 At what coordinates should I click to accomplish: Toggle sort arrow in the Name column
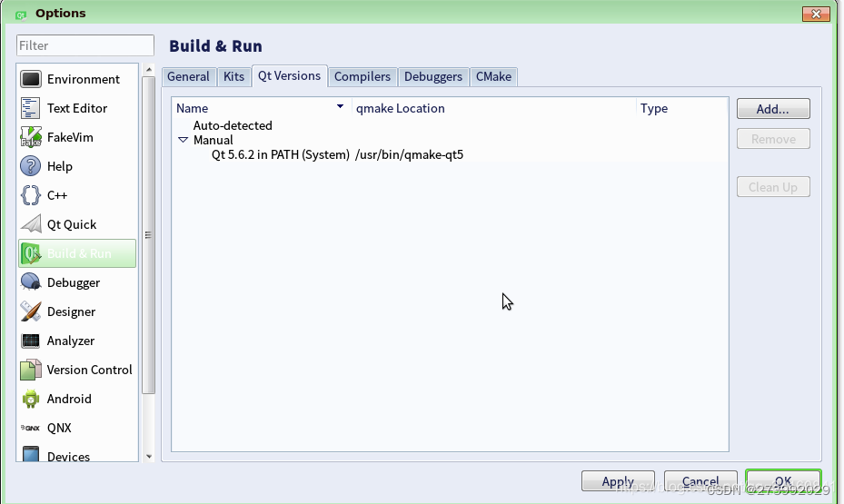click(x=340, y=106)
